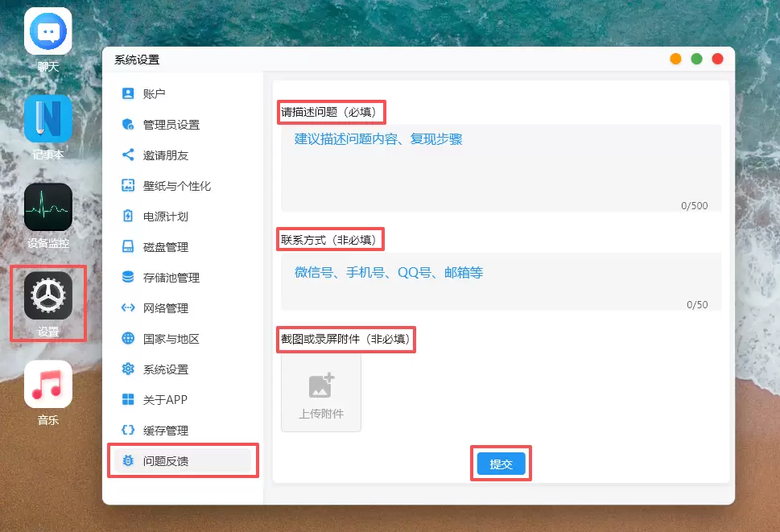Open 关于APP about page
780x532 pixels.
(x=165, y=400)
